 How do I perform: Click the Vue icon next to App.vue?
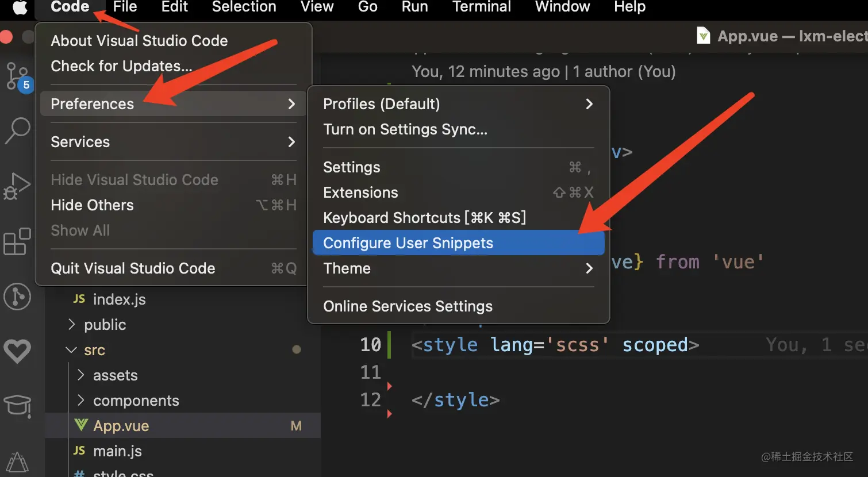click(81, 425)
